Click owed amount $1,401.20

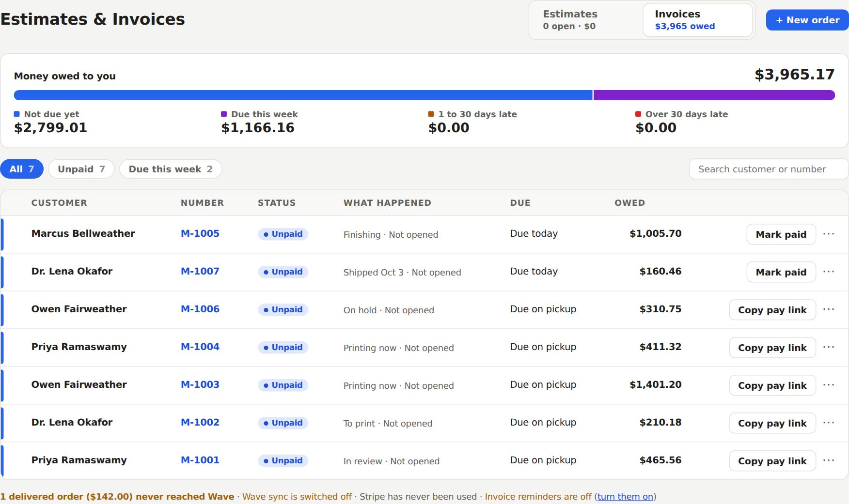click(x=655, y=384)
